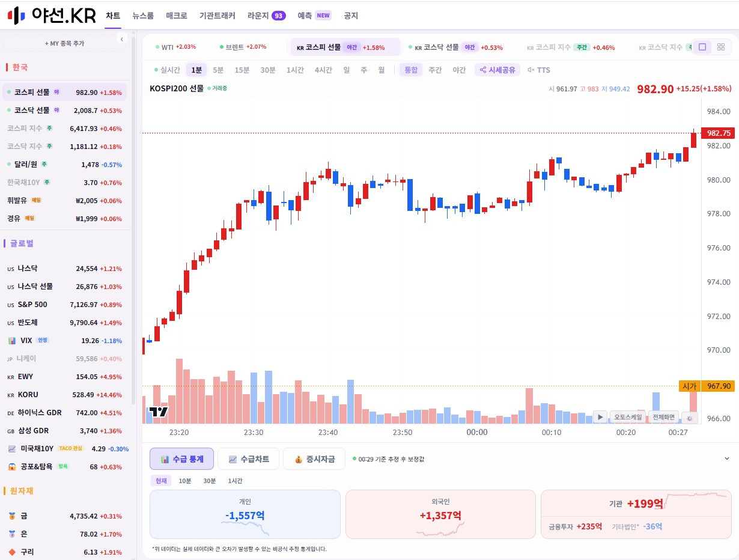Select the 통합 session option
The height and width of the screenshot is (560, 739).
(x=411, y=70)
